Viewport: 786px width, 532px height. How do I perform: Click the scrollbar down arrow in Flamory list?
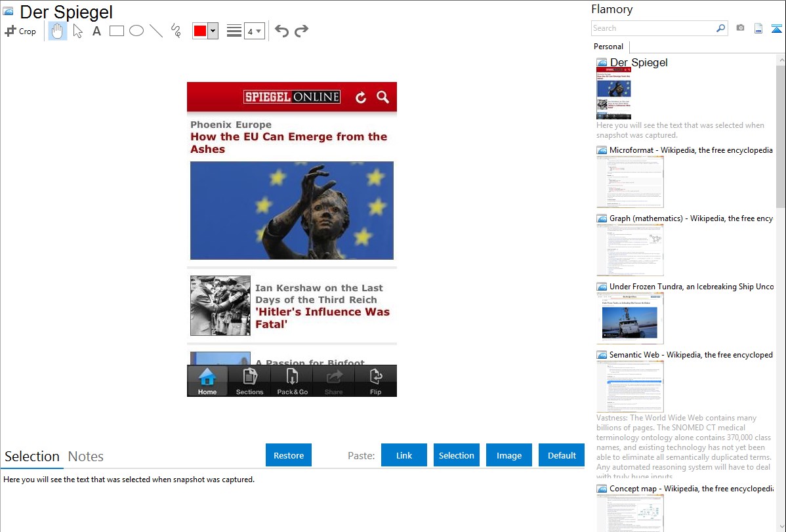(x=781, y=526)
